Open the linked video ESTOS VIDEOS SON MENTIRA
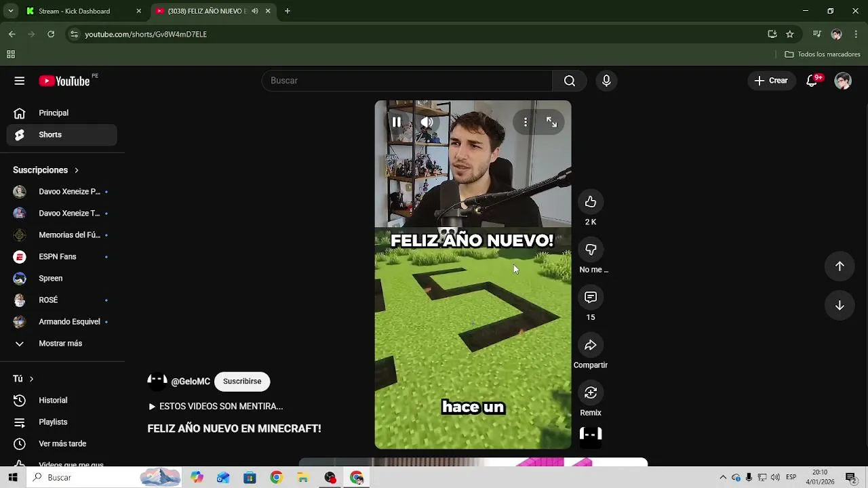This screenshot has width=868, height=488. coord(216,407)
